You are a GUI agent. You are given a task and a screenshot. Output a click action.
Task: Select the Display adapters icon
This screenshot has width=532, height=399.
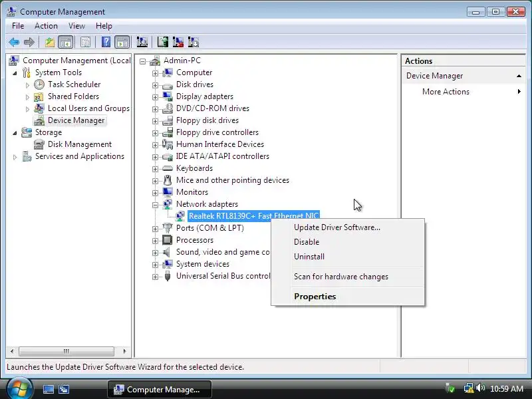[168, 96]
